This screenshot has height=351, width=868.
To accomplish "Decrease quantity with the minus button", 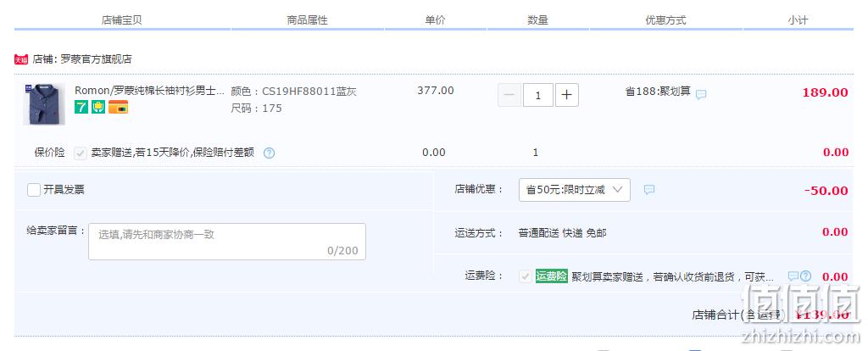I will (509, 95).
